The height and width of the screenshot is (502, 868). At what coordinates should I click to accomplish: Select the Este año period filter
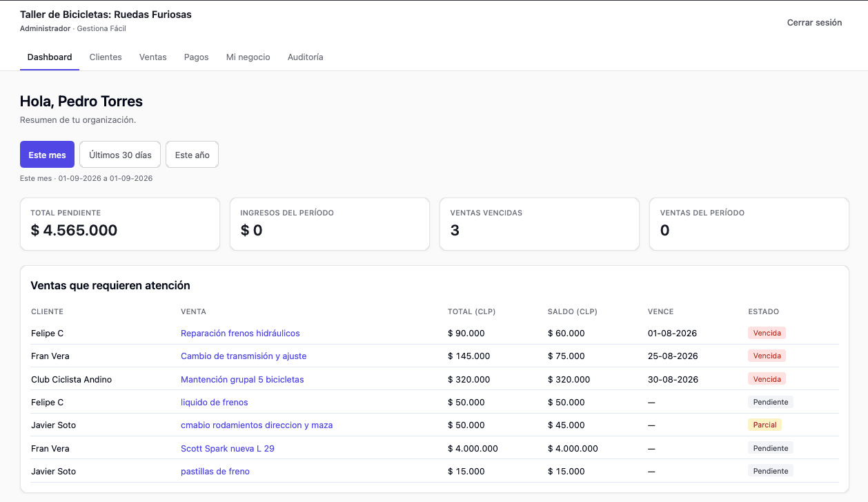click(x=193, y=155)
